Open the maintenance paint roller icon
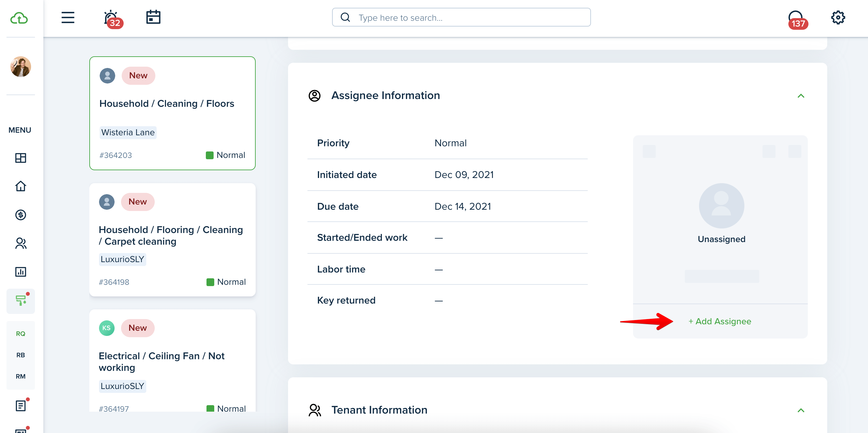Screen dimensions: 868x433 click(x=21, y=300)
